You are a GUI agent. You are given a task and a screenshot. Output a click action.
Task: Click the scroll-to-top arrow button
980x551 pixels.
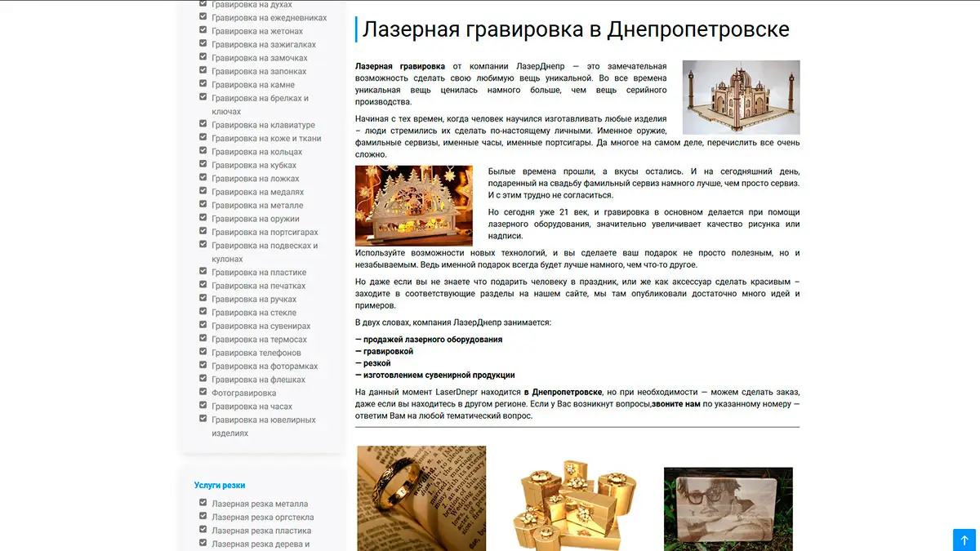(x=964, y=540)
